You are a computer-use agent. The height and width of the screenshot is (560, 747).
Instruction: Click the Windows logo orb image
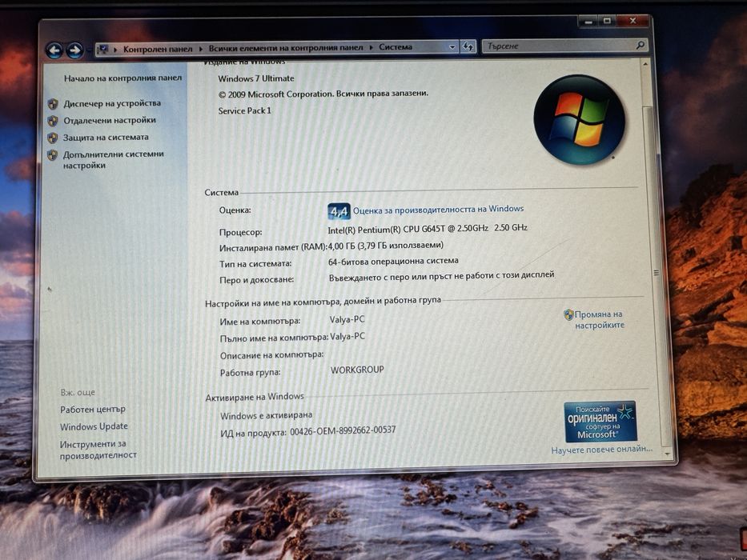pos(580,119)
